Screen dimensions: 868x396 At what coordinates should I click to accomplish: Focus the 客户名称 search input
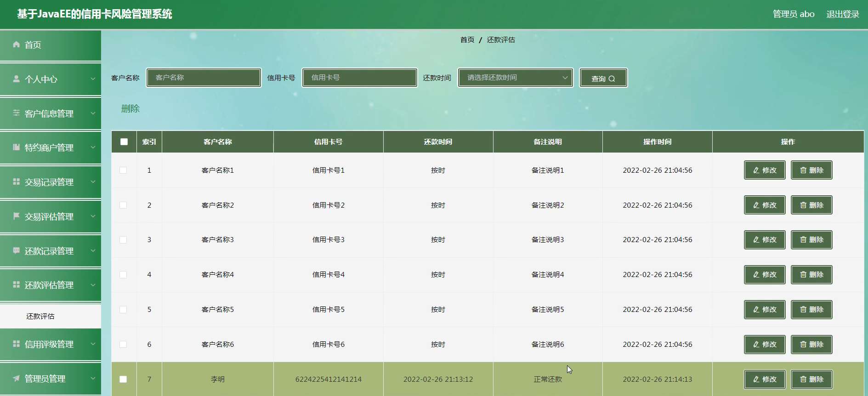point(204,78)
